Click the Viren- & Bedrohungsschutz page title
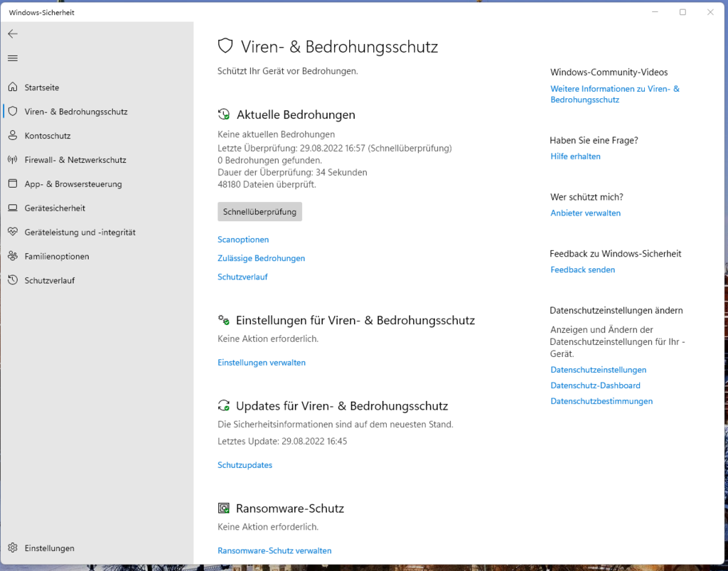 pyautogui.click(x=339, y=47)
